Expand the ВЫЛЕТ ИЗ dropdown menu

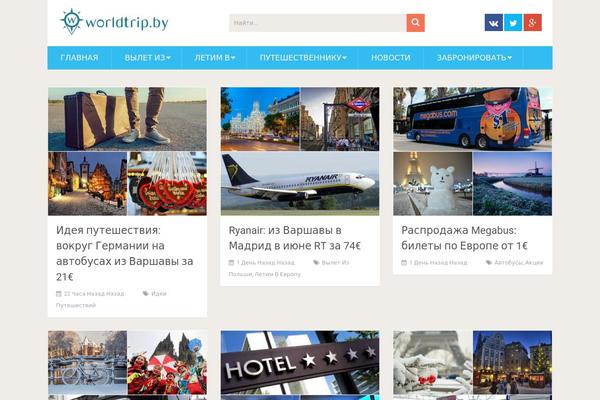coord(147,58)
